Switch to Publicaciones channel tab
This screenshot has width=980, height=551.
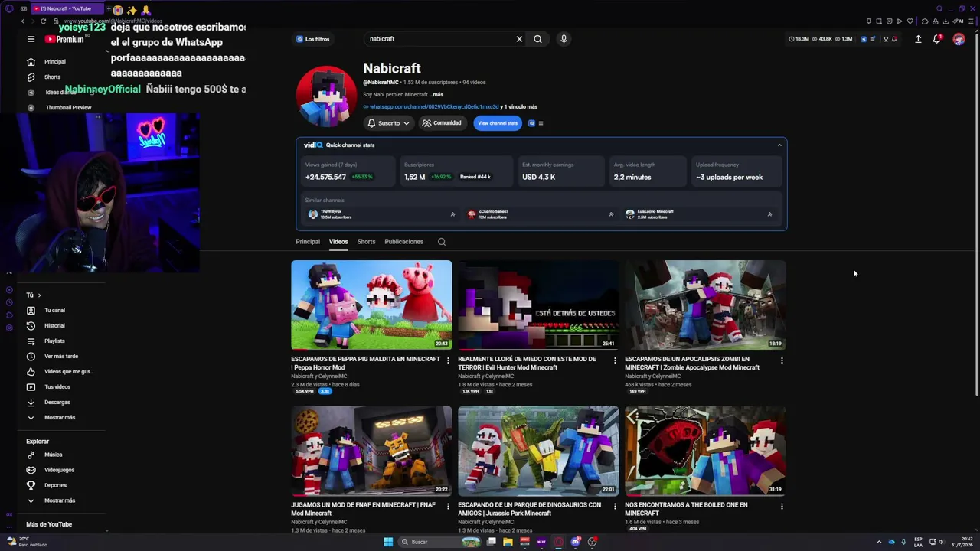(x=403, y=242)
